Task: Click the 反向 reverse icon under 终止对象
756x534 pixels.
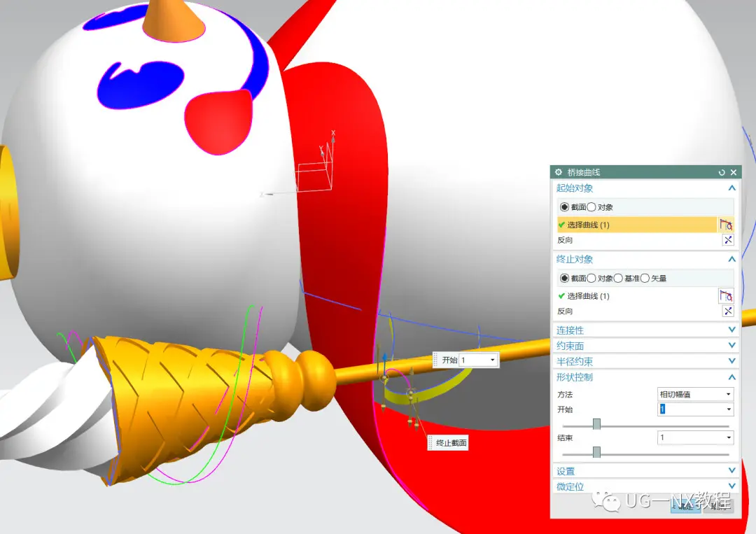Action: pos(728,311)
